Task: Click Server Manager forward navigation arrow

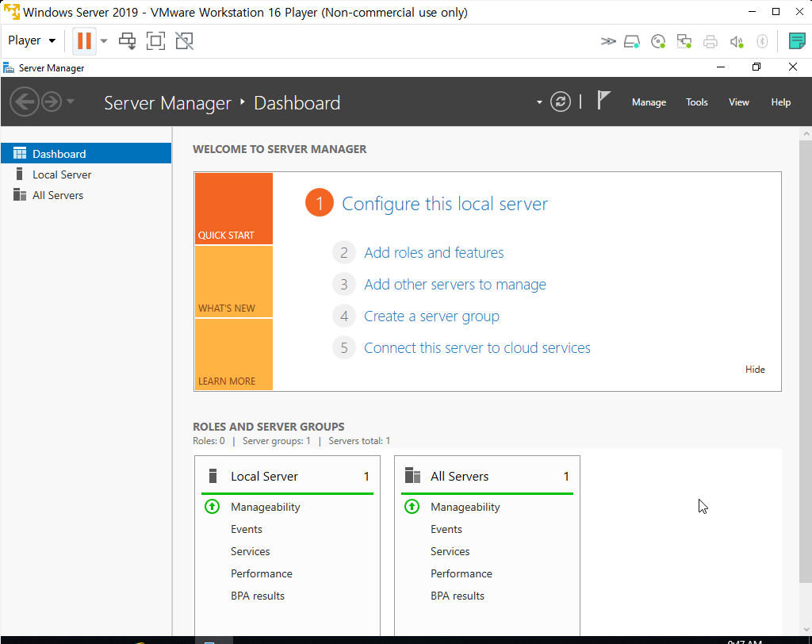Action: pos(52,102)
